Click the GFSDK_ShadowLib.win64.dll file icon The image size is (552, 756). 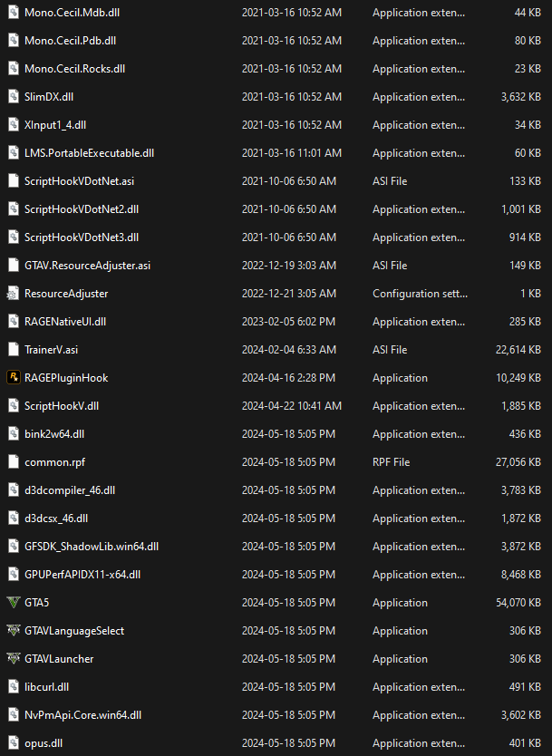click(x=14, y=547)
